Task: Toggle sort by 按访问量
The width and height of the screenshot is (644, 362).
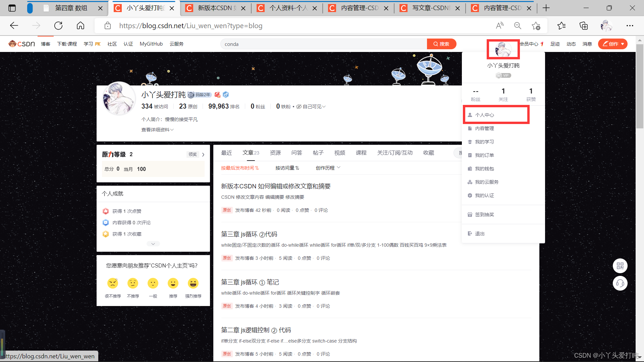Action: [287, 168]
